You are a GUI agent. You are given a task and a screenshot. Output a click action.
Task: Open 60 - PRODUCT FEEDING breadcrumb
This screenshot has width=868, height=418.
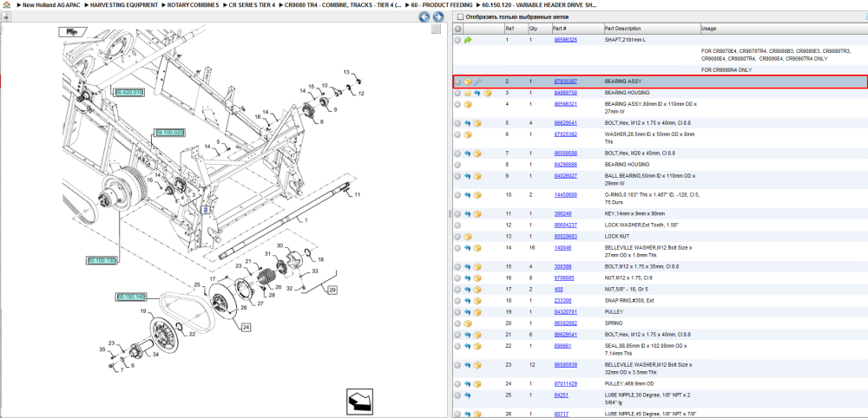442,4
